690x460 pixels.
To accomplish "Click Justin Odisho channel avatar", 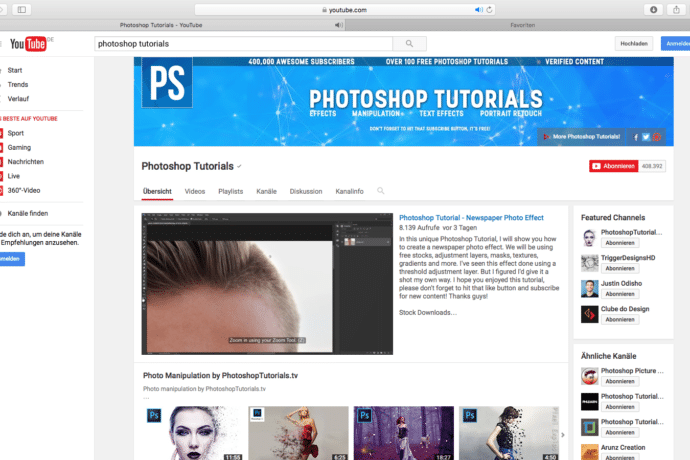I will coord(589,289).
